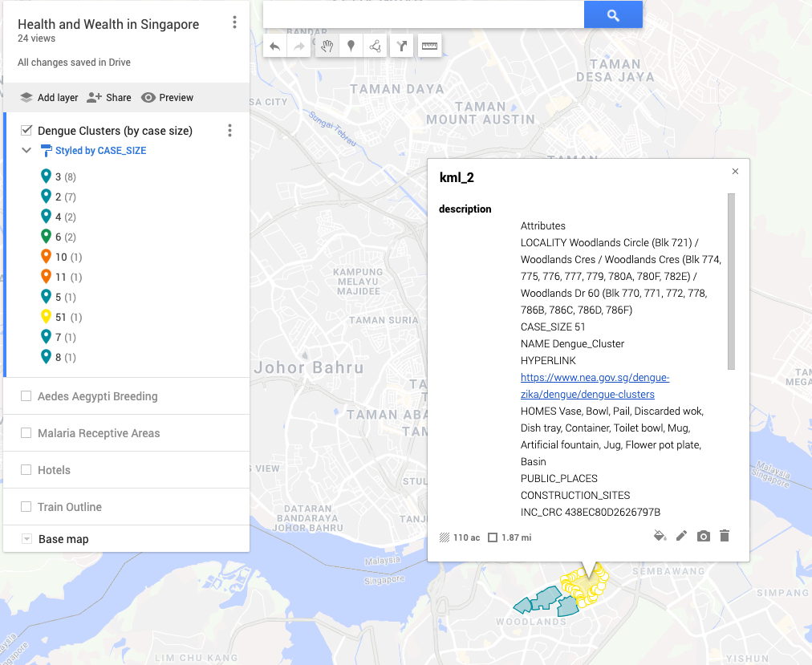Open the paint bucket style tool in popup
The width and height of the screenshot is (812, 665).
[660, 536]
